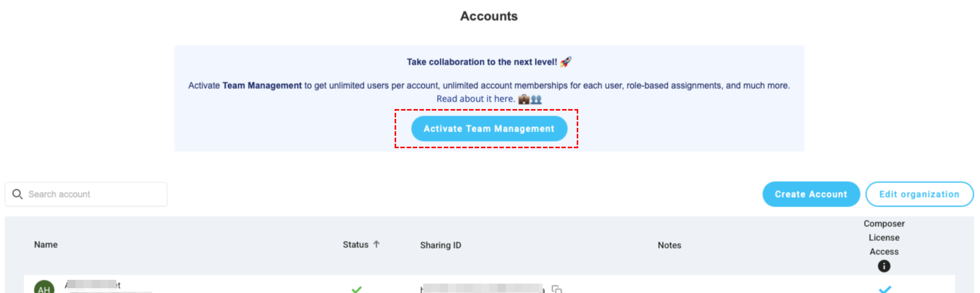Click the Activate Team Management button
The image size is (980, 293).
tap(489, 129)
